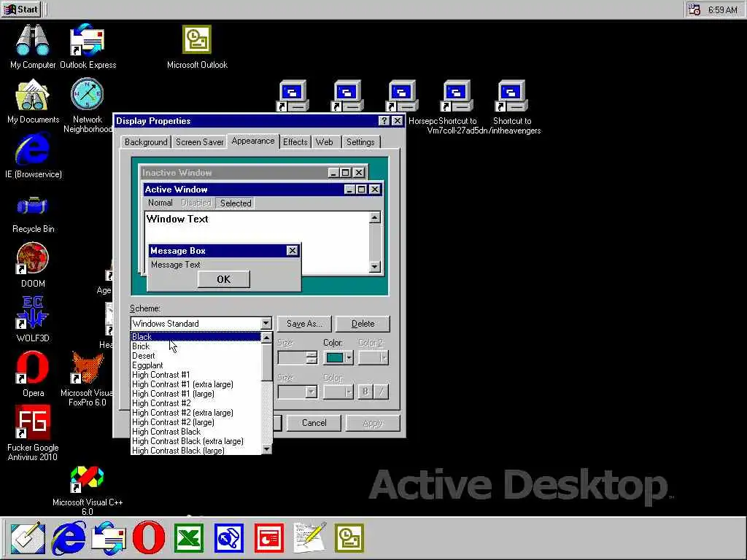Click the Selected menu item in preview
The image size is (747, 560).
[236, 203]
